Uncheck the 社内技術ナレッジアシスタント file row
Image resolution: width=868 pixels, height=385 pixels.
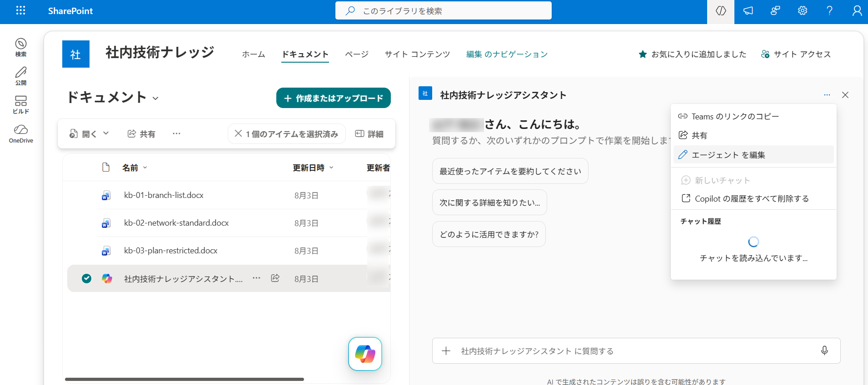pos(86,278)
